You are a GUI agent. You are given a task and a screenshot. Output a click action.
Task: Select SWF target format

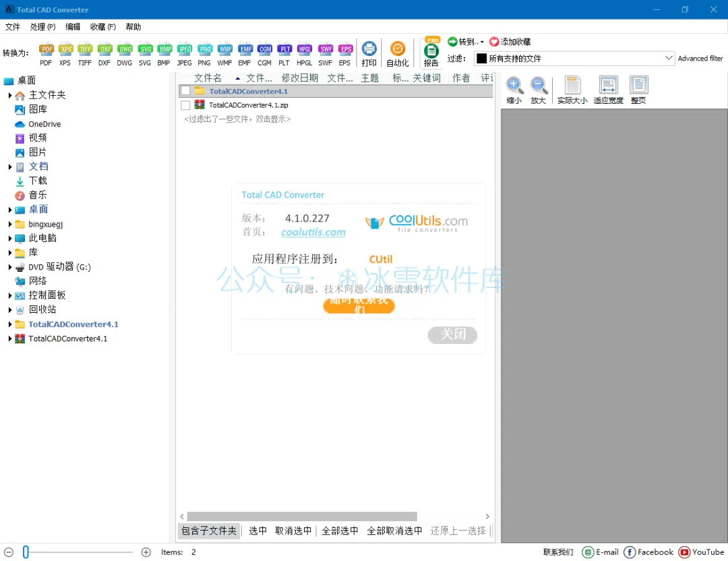click(326, 54)
